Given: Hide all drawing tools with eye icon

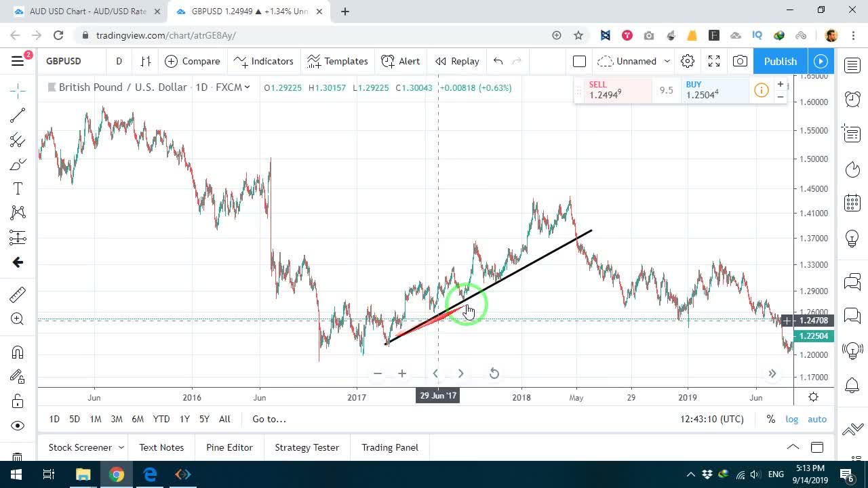Looking at the screenshot, I should click(18, 426).
